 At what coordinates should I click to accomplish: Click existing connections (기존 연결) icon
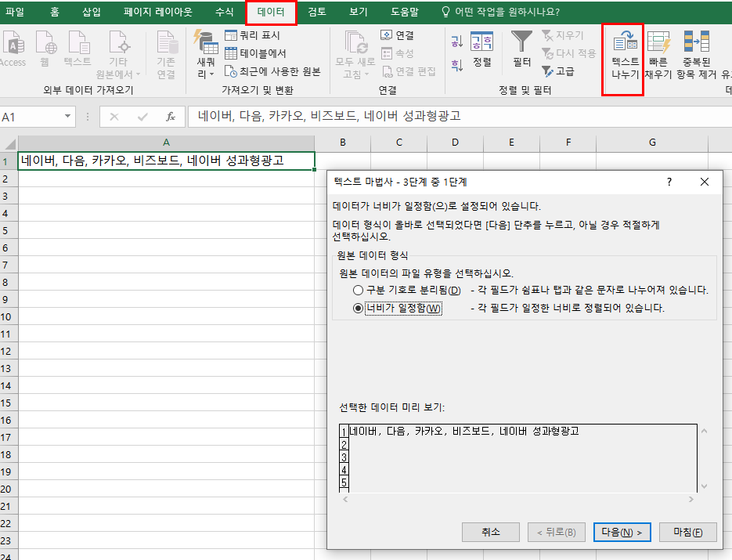[166, 55]
